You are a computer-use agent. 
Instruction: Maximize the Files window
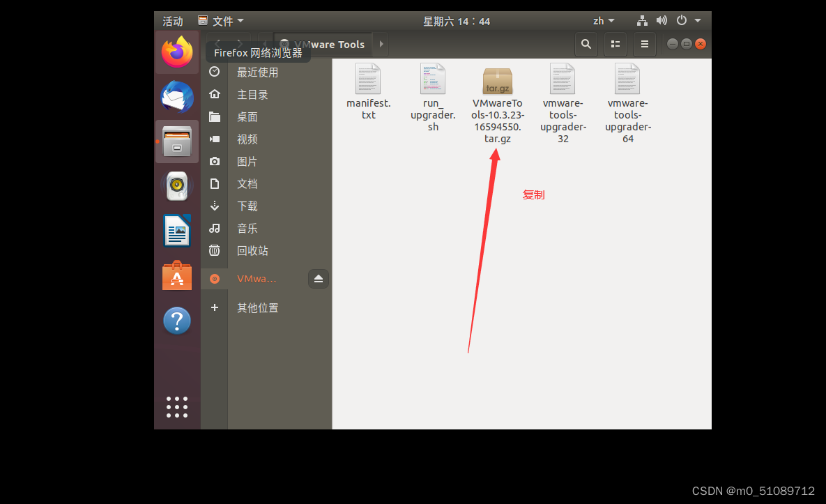(687, 44)
